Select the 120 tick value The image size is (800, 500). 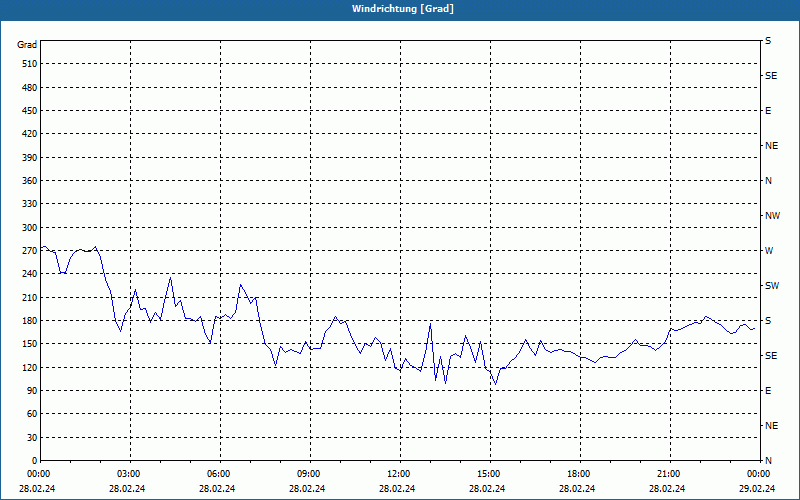click(x=30, y=367)
